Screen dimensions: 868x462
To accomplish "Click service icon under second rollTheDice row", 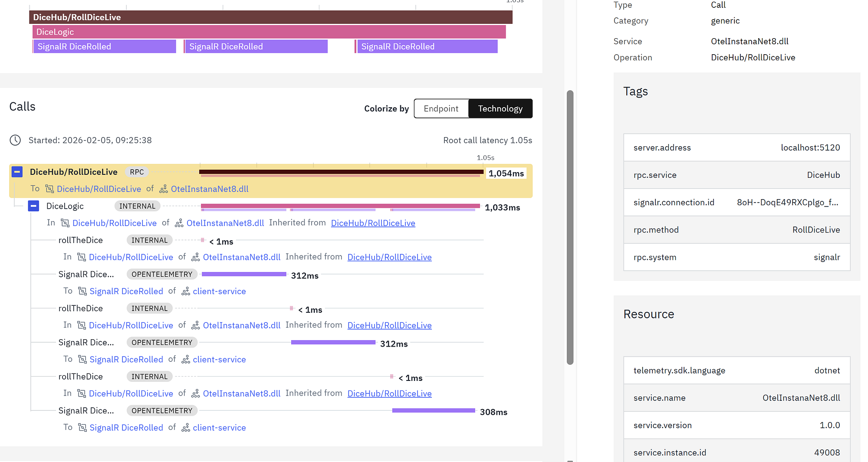I will (196, 325).
